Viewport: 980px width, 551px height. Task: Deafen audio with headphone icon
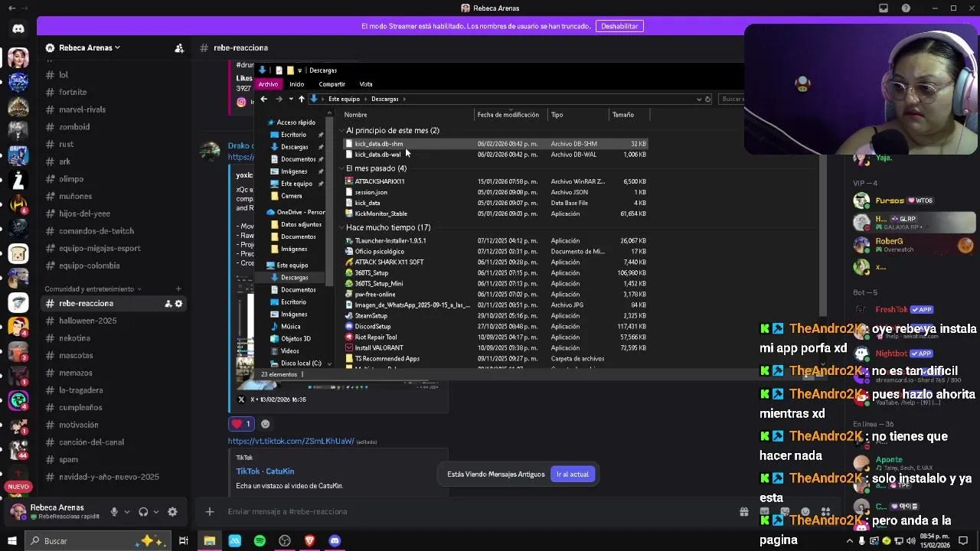(x=143, y=512)
